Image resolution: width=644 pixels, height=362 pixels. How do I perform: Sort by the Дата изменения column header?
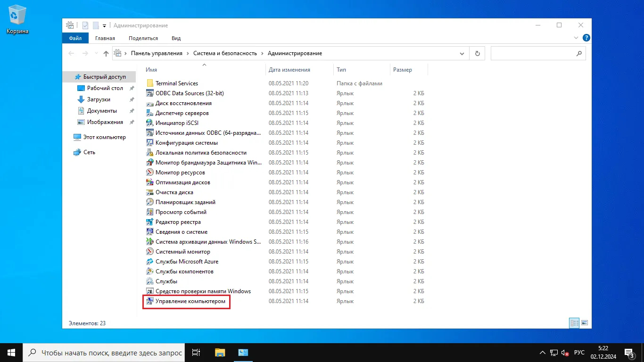point(289,70)
